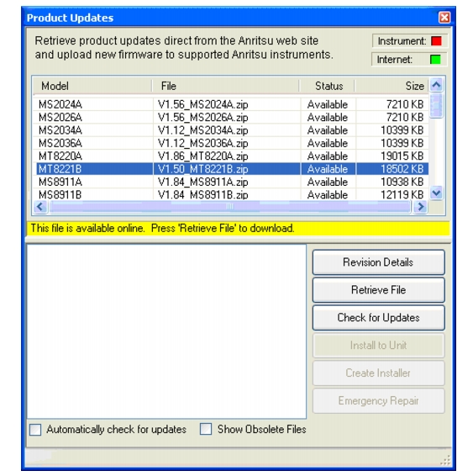Click the Retrieve File button

[378, 290]
